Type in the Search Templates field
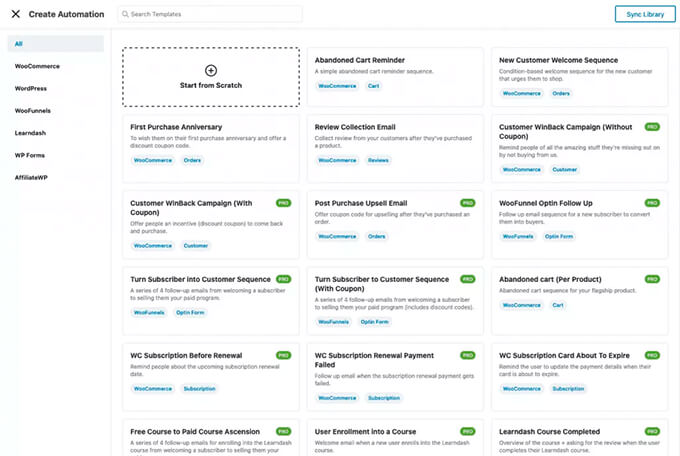 pos(215,14)
